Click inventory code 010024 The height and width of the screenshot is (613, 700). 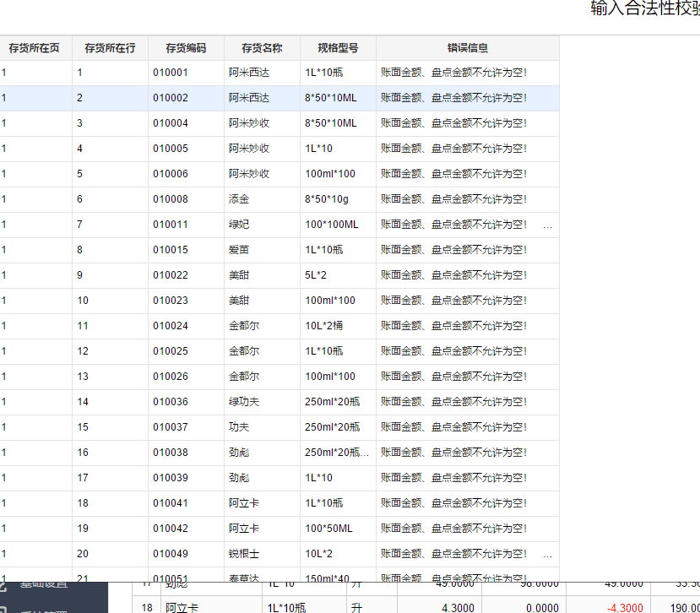point(171,326)
